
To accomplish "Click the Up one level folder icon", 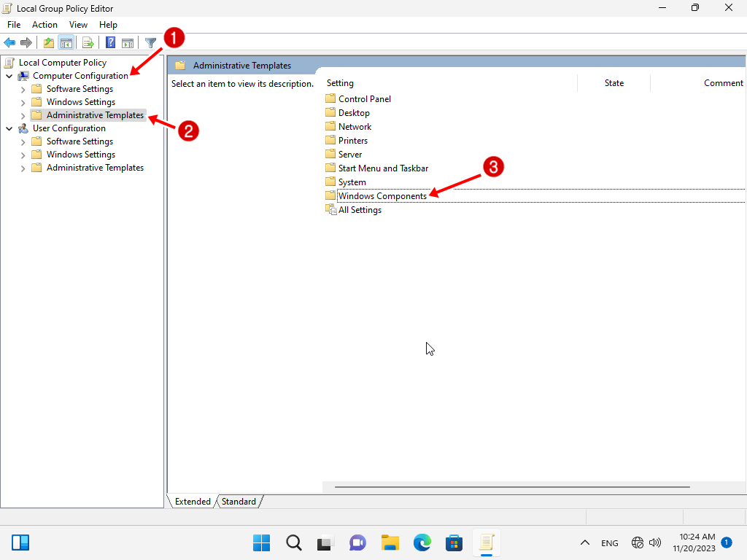I will tap(49, 43).
